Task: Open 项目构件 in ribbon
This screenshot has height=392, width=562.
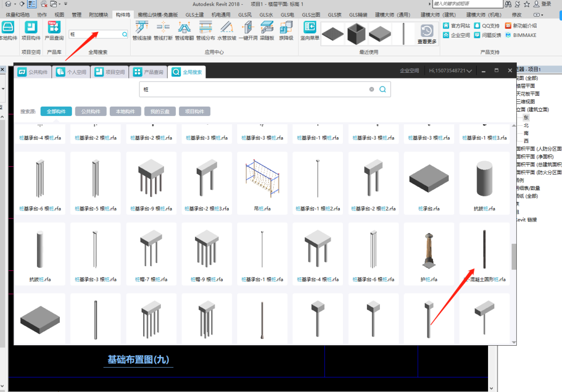Action: 31,31
